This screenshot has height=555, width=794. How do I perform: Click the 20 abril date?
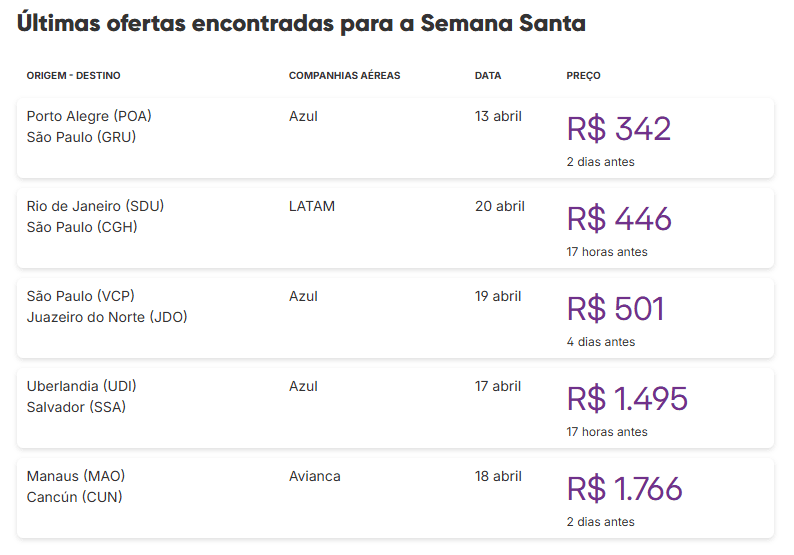point(499,206)
